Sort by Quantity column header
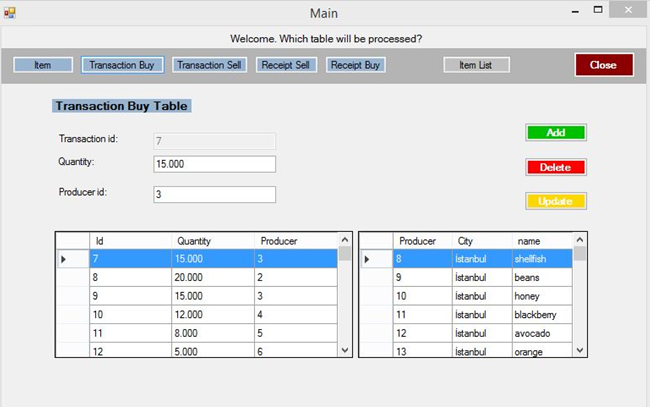 (x=213, y=241)
